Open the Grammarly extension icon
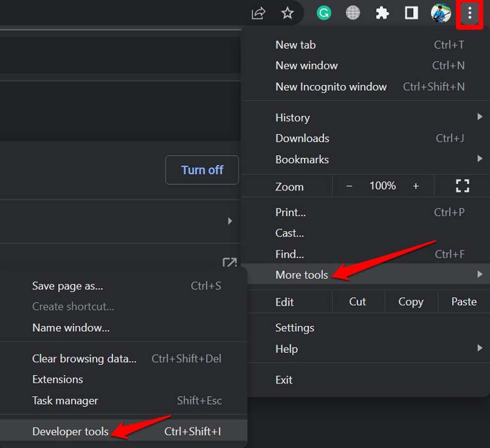The image size is (490, 448). click(x=324, y=13)
